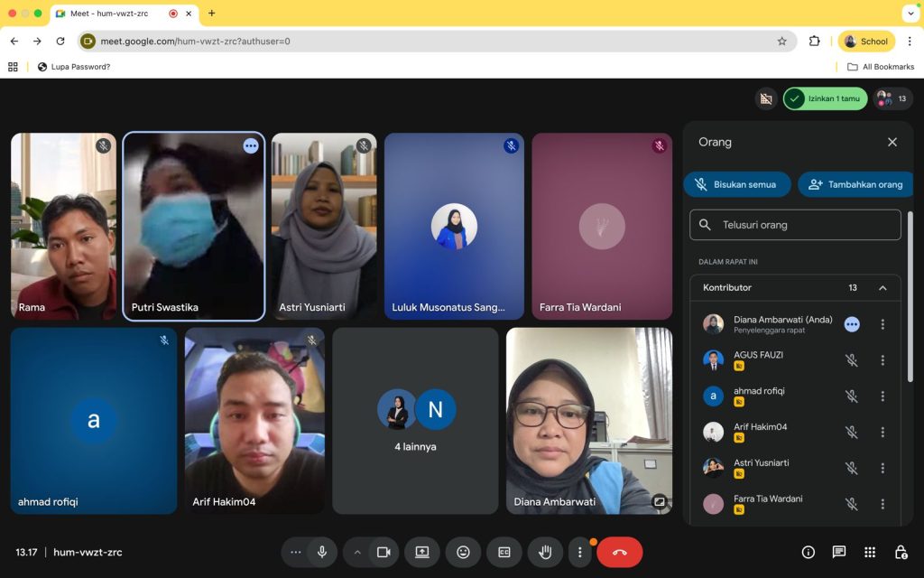Start screen sharing with present icon
924x578 pixels.
422,552
